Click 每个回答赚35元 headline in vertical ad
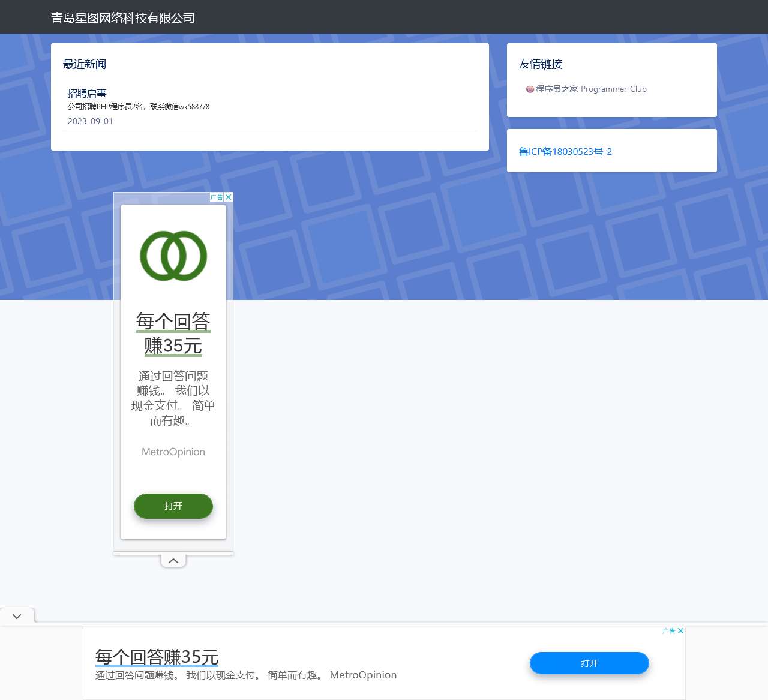This screenshot has height=700, width=768. click(173, 334)
